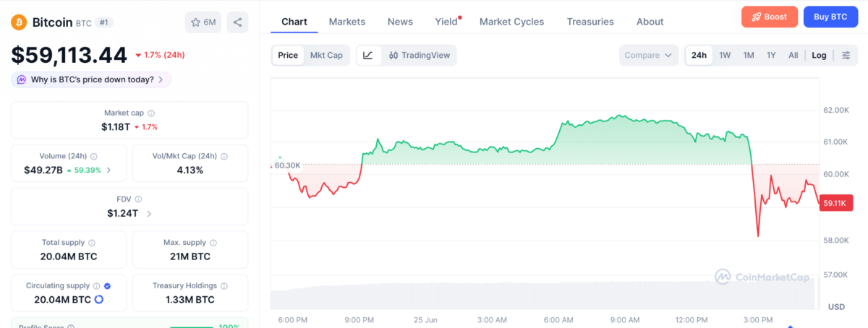Open Circulating supply info icon

(x=98, y=286)
